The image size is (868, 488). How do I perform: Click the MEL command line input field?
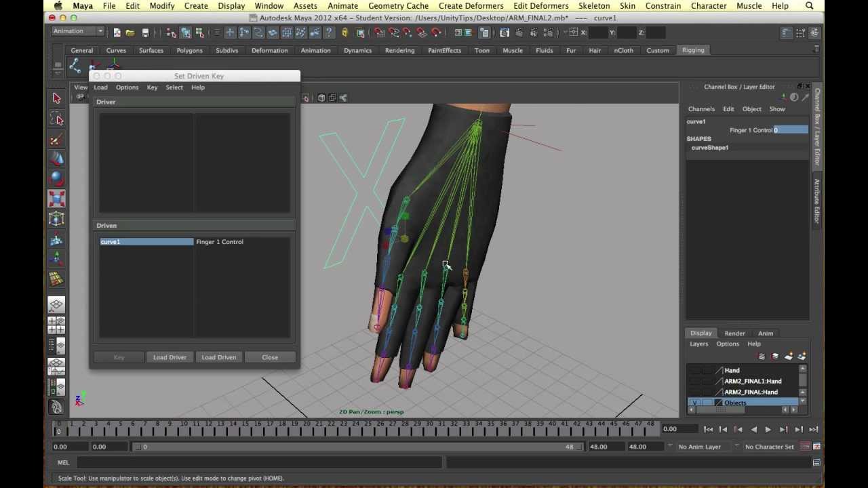[x=259, y=462]
